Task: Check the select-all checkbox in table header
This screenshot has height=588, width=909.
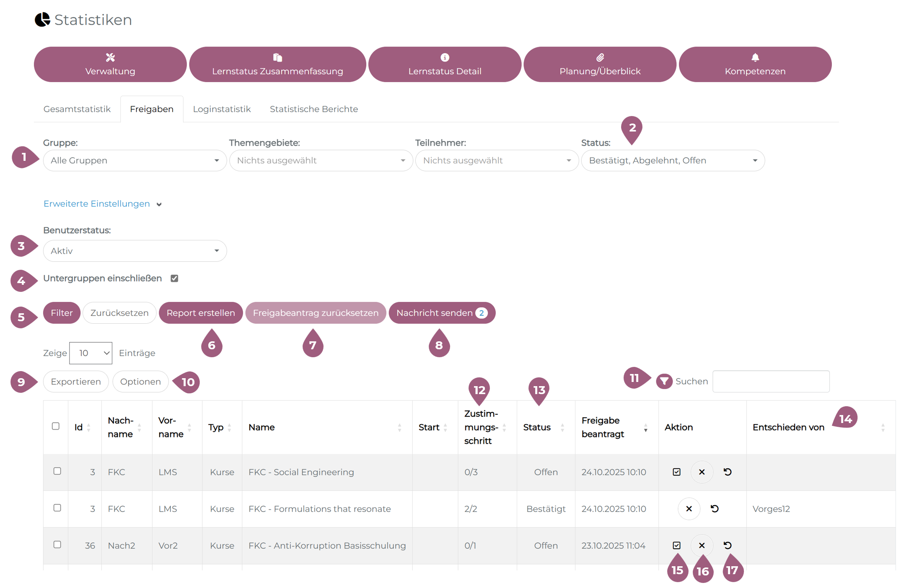Action: 56,426
